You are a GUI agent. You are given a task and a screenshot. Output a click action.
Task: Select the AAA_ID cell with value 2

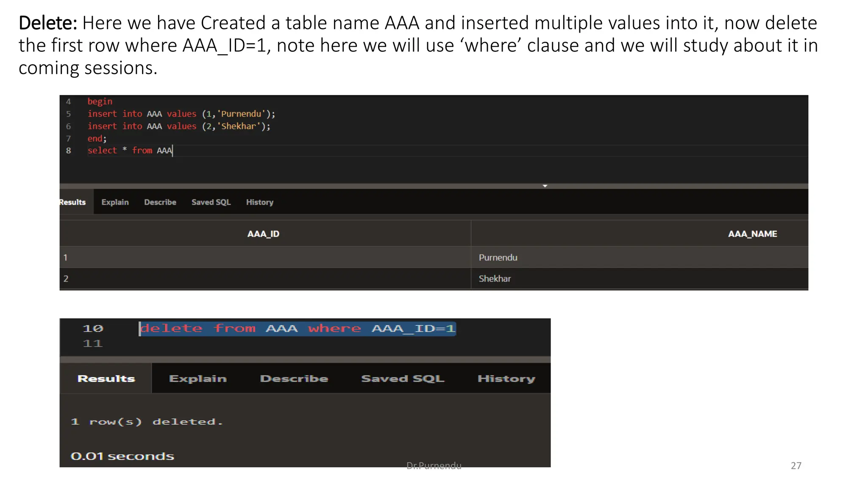[x=265, y=278]
